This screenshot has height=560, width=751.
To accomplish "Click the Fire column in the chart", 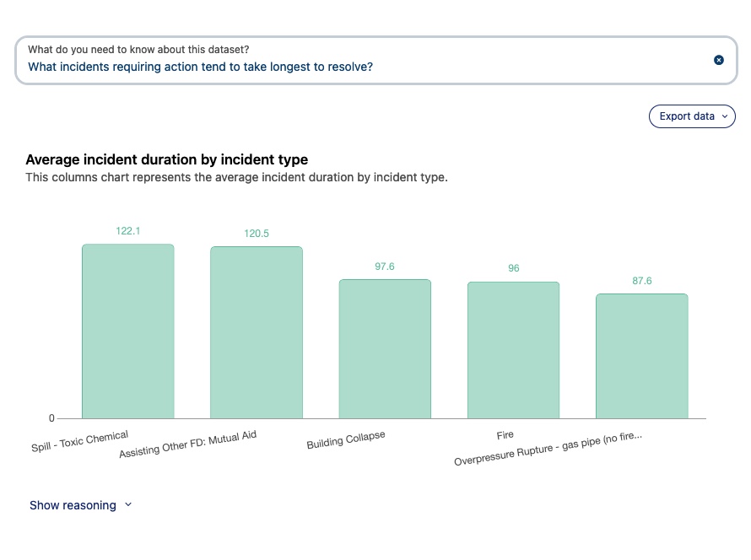I will [514, 350].
